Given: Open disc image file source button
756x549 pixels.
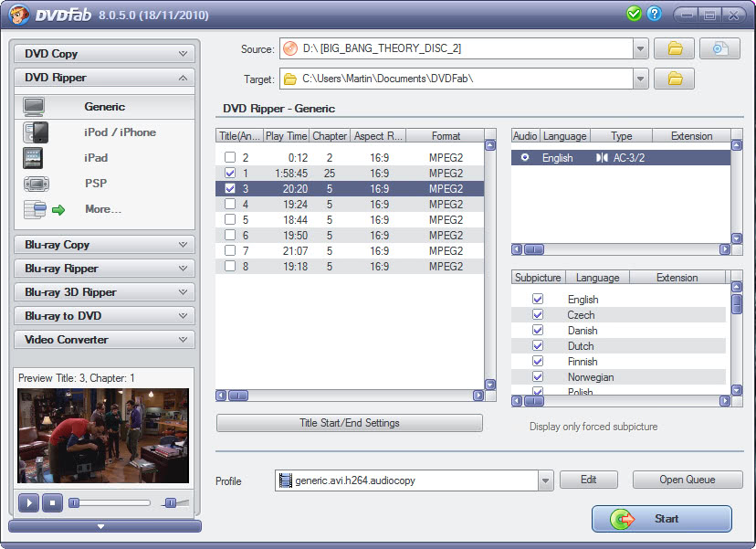Looking at the screenshot, I should coord(719,48).
